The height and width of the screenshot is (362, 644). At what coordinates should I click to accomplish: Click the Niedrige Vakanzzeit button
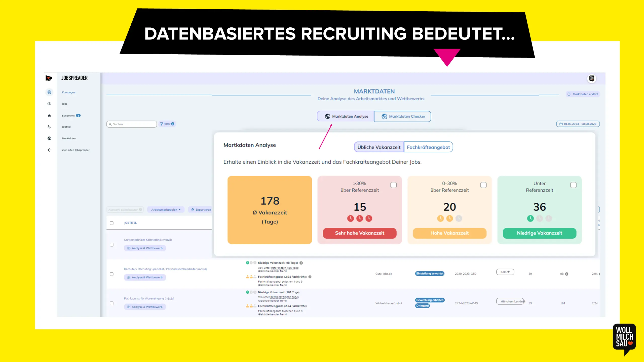[x=540, y=233]
